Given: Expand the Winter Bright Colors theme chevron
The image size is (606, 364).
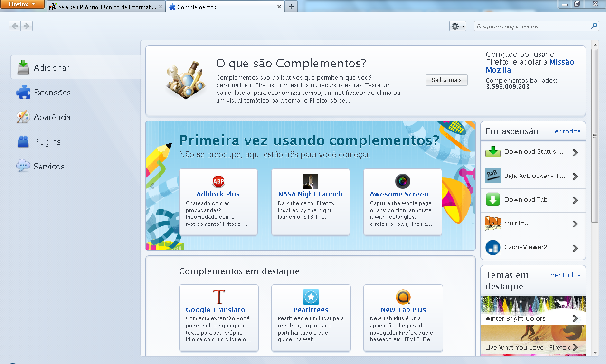Looking at the screenshot, I should pyautogui.click(x=575, y=318).
